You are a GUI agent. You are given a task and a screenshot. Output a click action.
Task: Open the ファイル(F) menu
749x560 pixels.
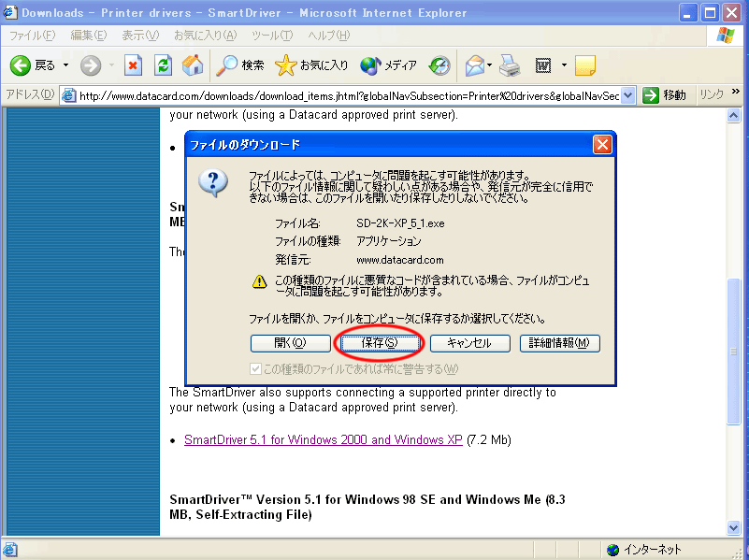32,36
